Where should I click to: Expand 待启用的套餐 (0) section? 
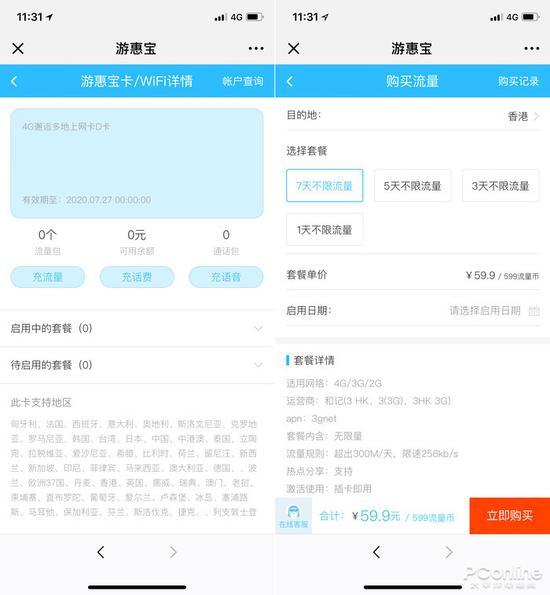coord(137,365)
